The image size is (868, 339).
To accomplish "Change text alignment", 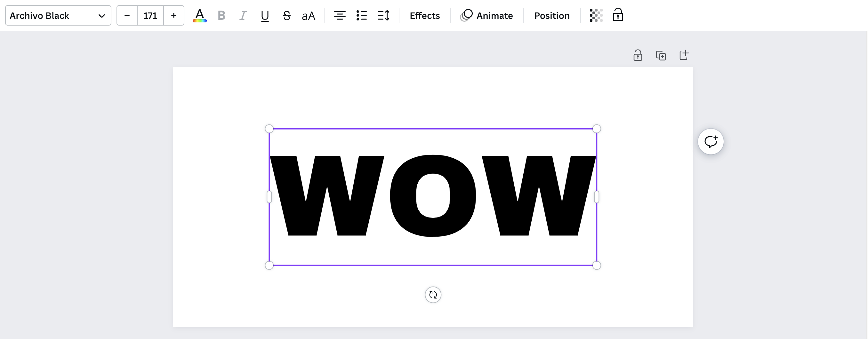I will click(340, 15).
